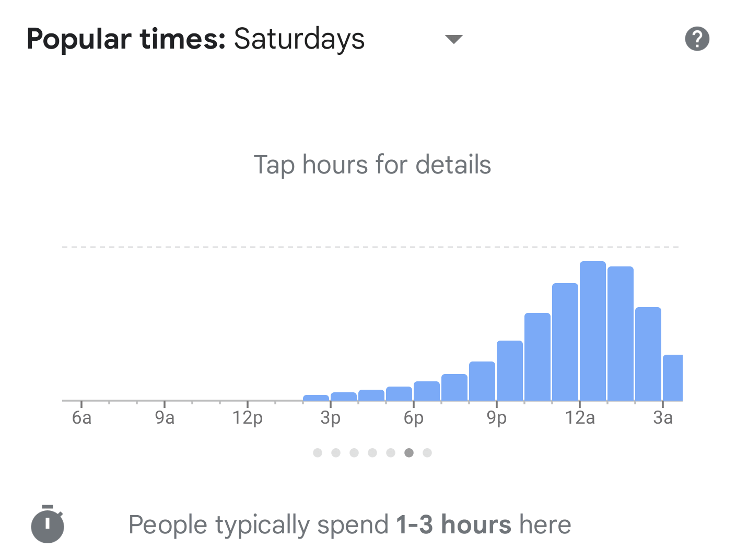Viewport: 748px width, 560px height.
Task: Open the Saturdays day dropdown label
Action: [299, 39]
